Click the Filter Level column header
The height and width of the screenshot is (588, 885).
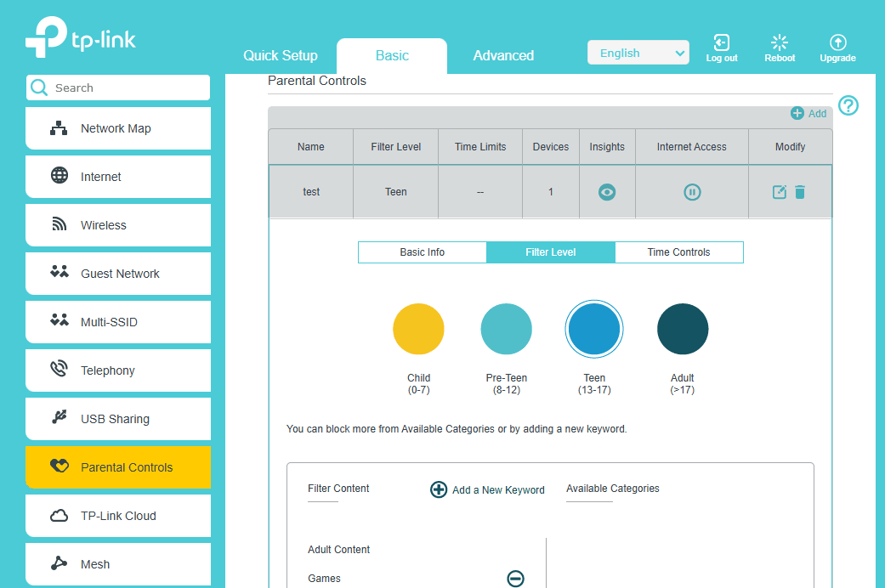coord(395,147)
